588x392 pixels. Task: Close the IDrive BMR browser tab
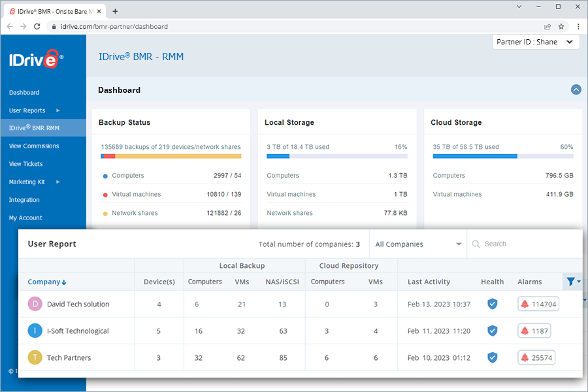click(x=99, y=11)
